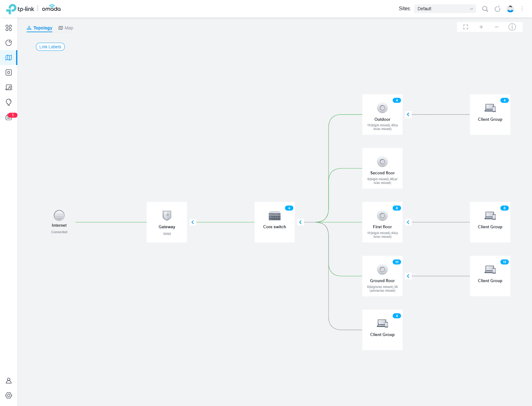
Task: Open the Sites Default dropdown
Action: tap(445, 9)
